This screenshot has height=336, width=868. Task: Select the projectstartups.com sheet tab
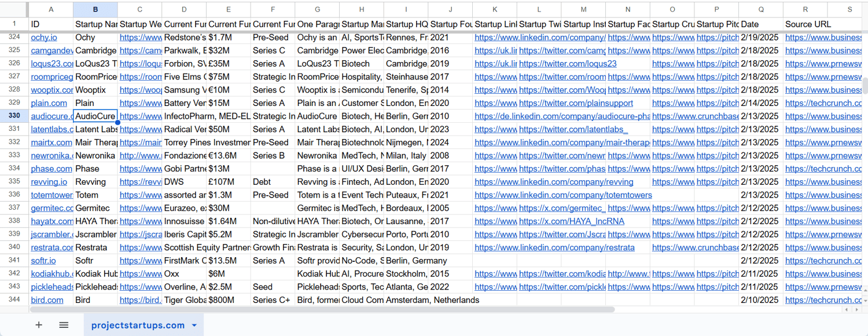point(144,325)
